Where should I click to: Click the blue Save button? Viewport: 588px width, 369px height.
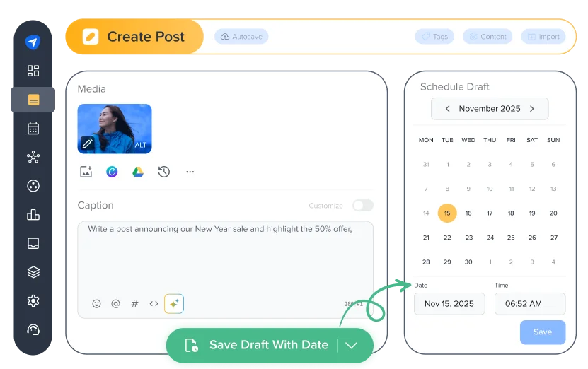(542, 332)
